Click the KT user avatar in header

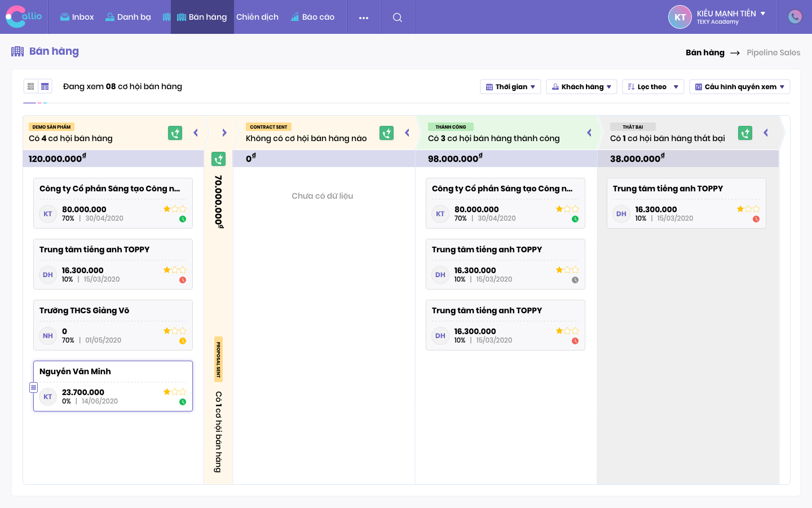(680, 17)
